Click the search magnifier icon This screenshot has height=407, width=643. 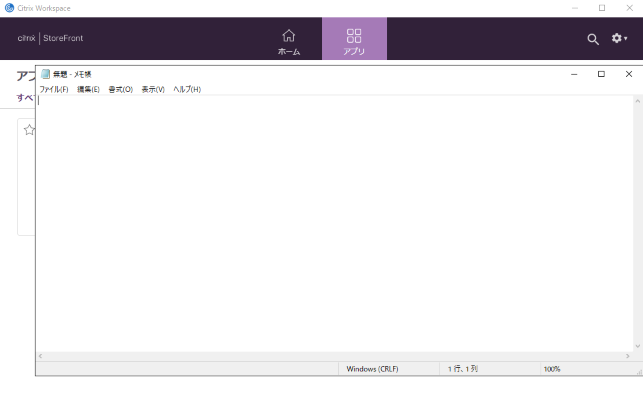tap(593, 39)
